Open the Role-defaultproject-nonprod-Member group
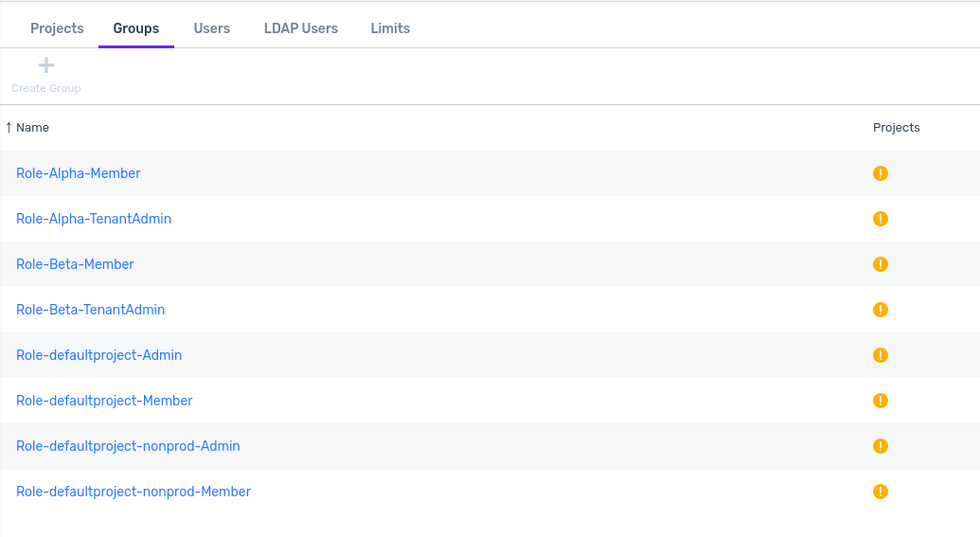This screenshot has height=537, width=980. pyautogui.click(x=134, y=492)
